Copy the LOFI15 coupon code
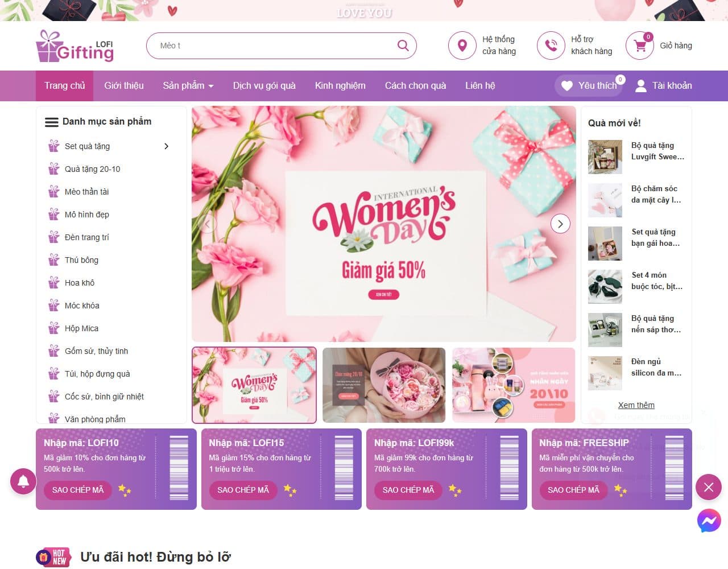Viewport: 728px width, 569px height. click(243, 490)
